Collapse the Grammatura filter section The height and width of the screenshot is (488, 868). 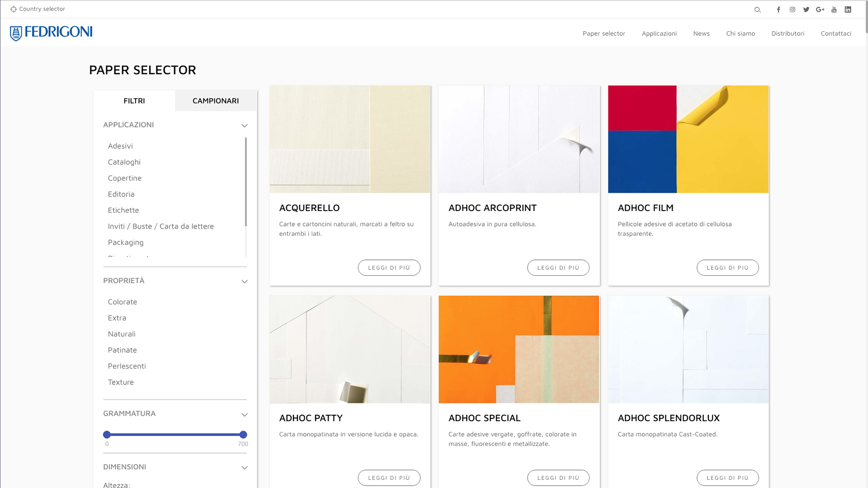click(x=245, y=414)
